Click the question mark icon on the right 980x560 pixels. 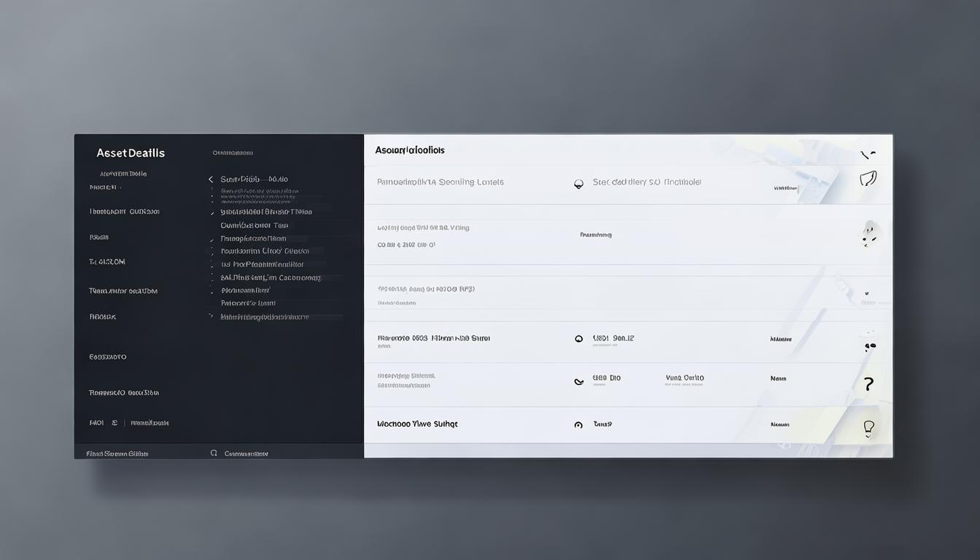coord(868,384)
